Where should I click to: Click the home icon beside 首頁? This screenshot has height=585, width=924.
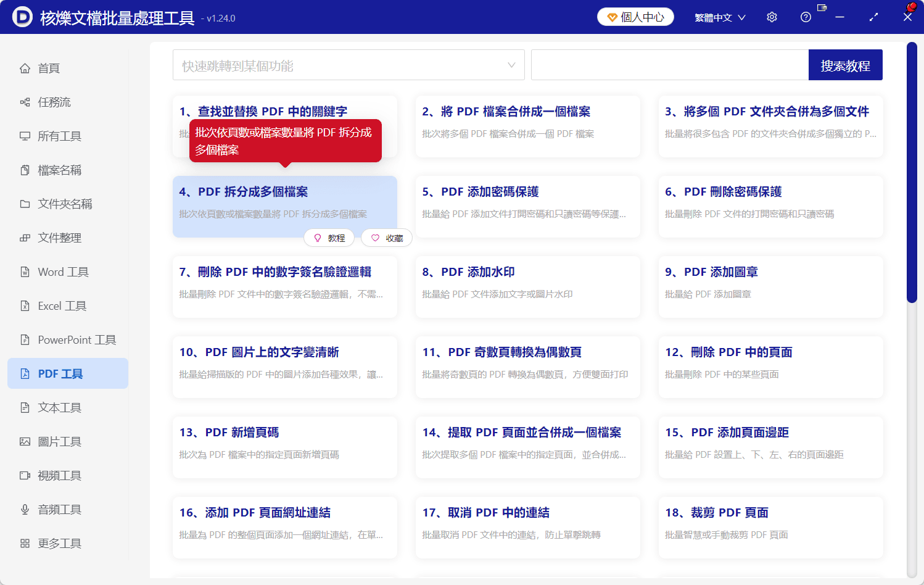[x=25, y=68]
